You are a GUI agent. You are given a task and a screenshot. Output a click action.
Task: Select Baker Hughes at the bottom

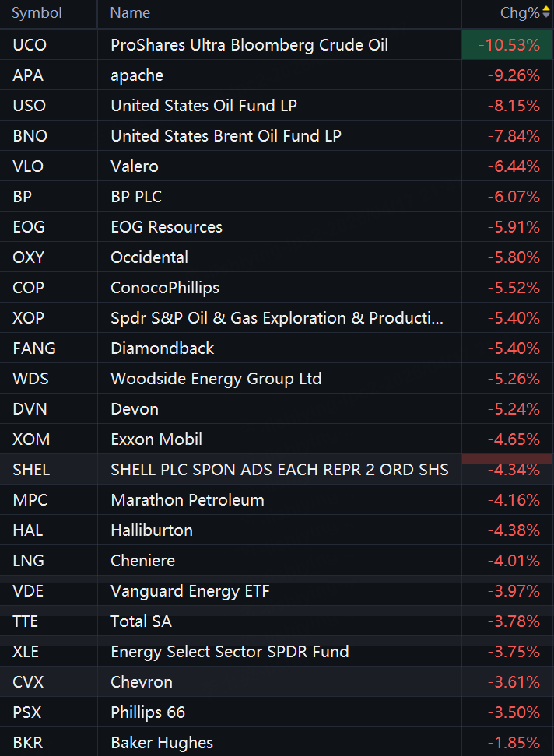click(162, 743)
